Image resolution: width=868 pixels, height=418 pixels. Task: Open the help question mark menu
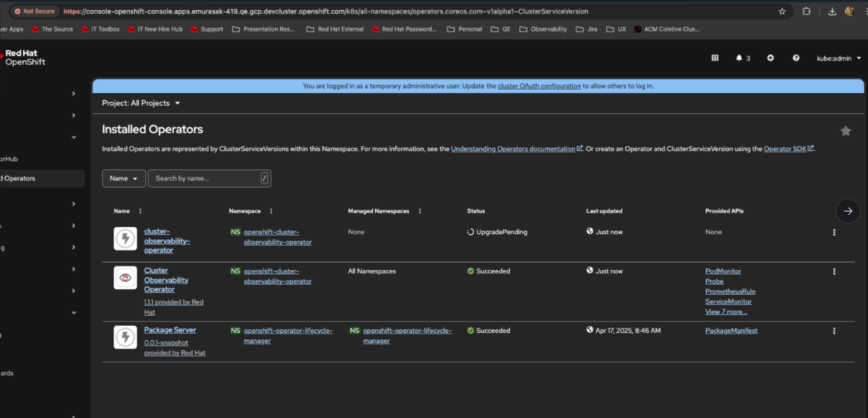coord(796,58)
